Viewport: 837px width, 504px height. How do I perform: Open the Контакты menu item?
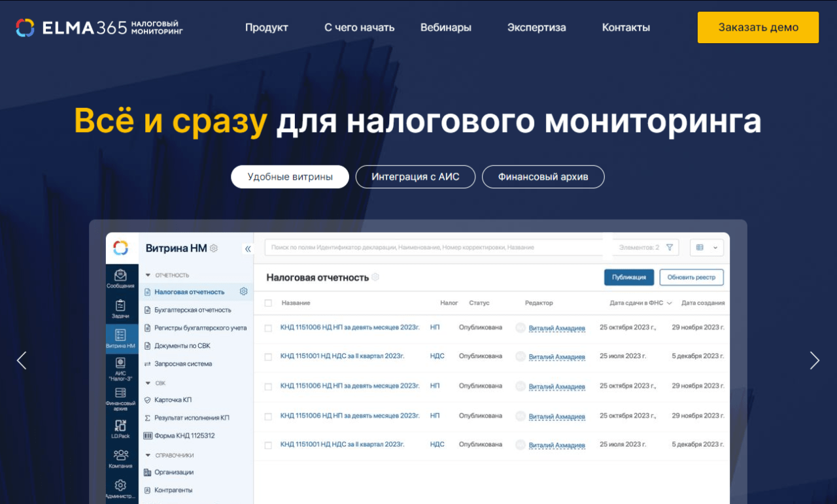click(x=626, y=27)
